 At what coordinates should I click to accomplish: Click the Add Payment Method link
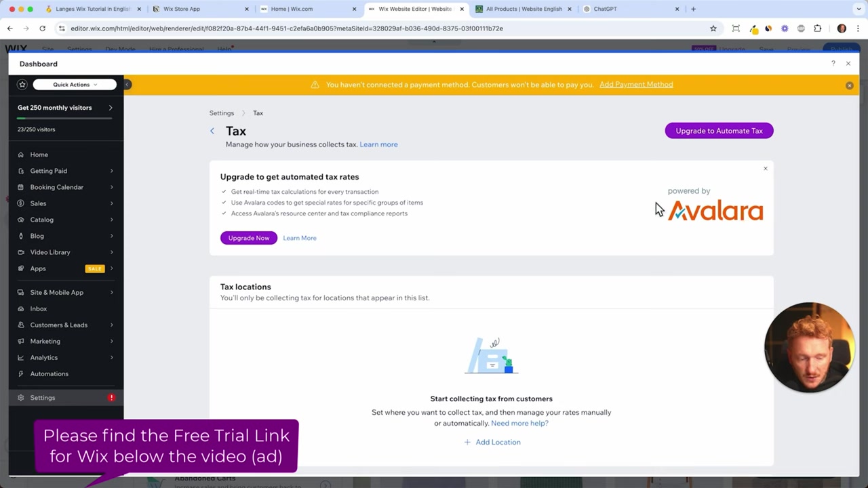pos(636,85)
